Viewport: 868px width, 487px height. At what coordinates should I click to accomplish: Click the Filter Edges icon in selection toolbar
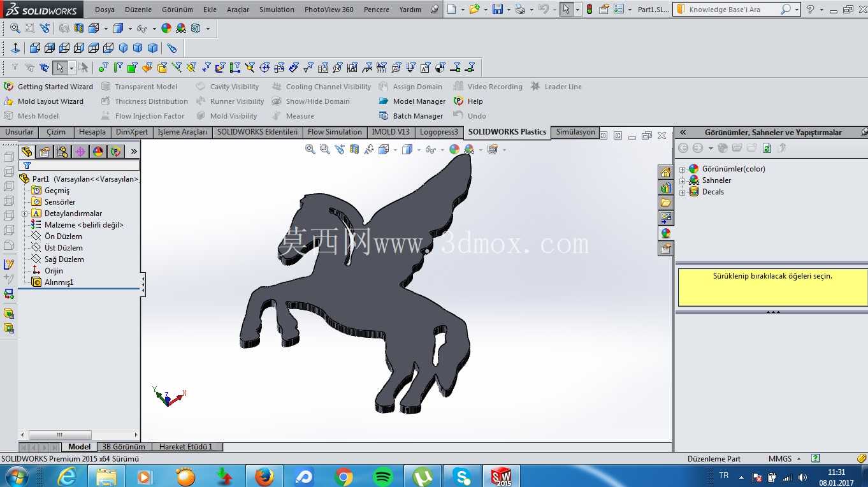(117, 68)
